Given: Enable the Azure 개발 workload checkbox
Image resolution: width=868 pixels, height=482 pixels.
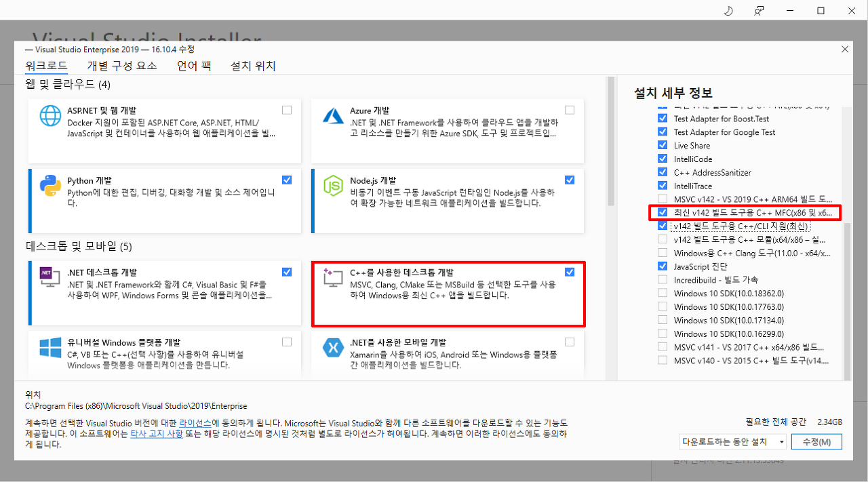Looking at the screenshot, I should [570, 110].
